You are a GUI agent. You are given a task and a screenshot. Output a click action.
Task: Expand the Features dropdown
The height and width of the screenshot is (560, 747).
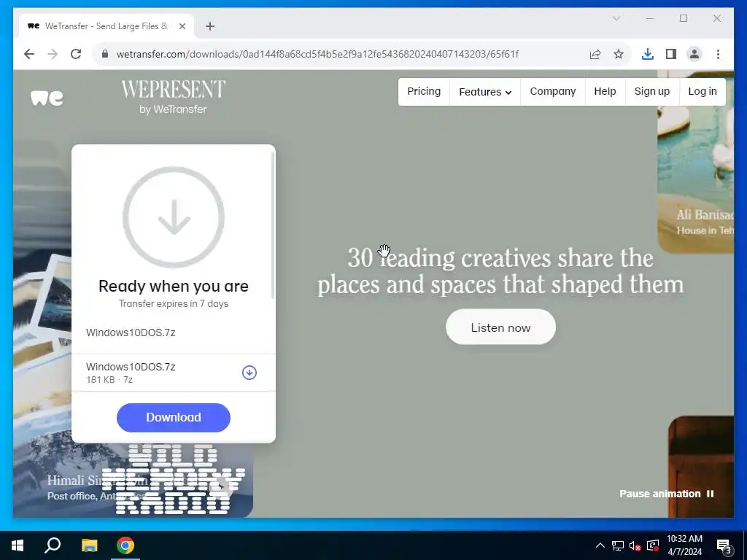485,91
